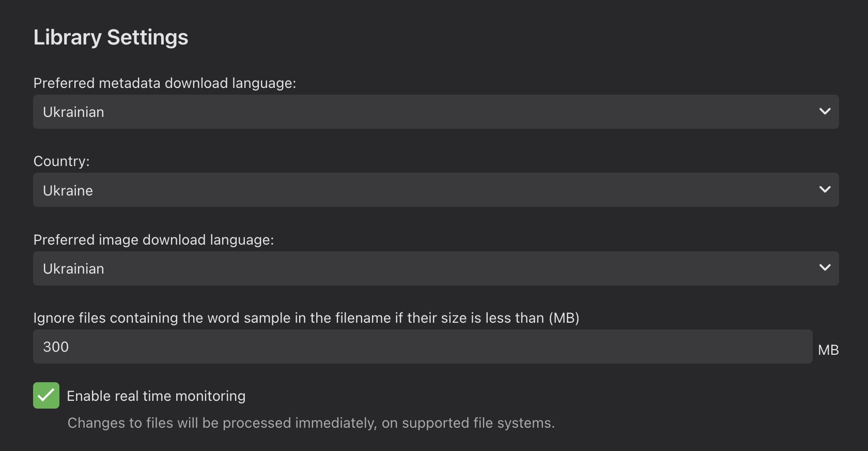Click the 'Country:' field label
The width and height of the screenshot is (868, 451).
(61, 161)
